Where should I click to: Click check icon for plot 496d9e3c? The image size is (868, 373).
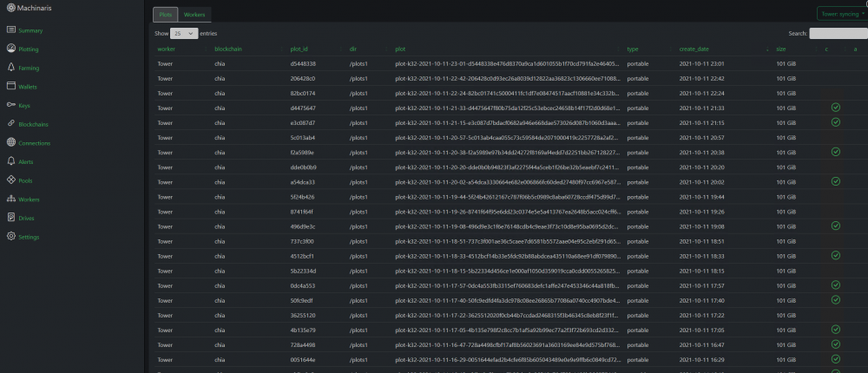pos(835,226)
